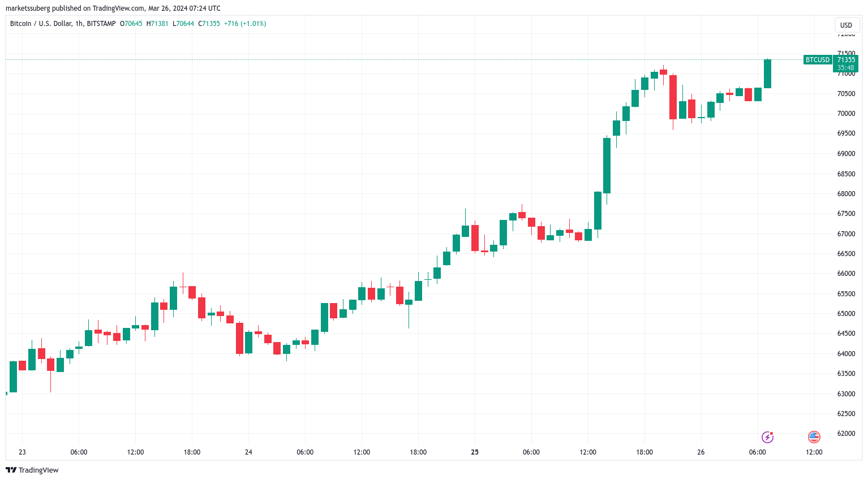The image size is (868, 480).
Task: Click the 70000 price level on the axis
Action: [846, 114]
